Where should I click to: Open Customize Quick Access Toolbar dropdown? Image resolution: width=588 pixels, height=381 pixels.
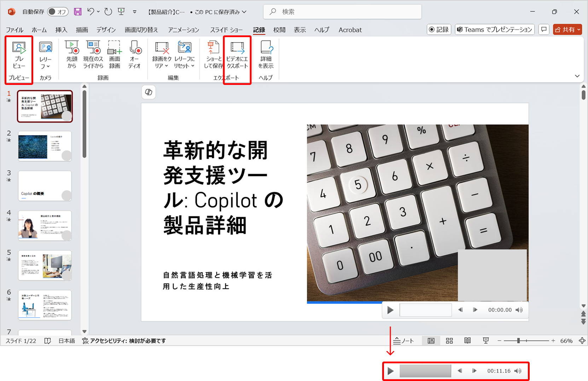point(135,12)
